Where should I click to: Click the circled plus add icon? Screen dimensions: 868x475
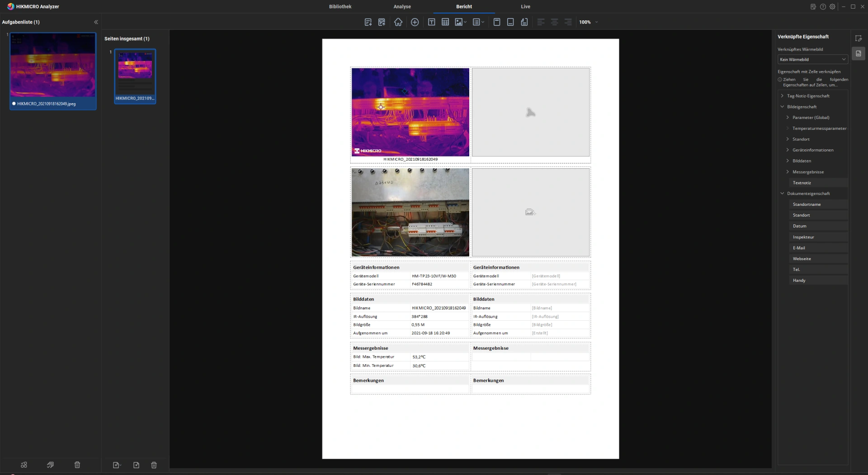click(415, 22)
